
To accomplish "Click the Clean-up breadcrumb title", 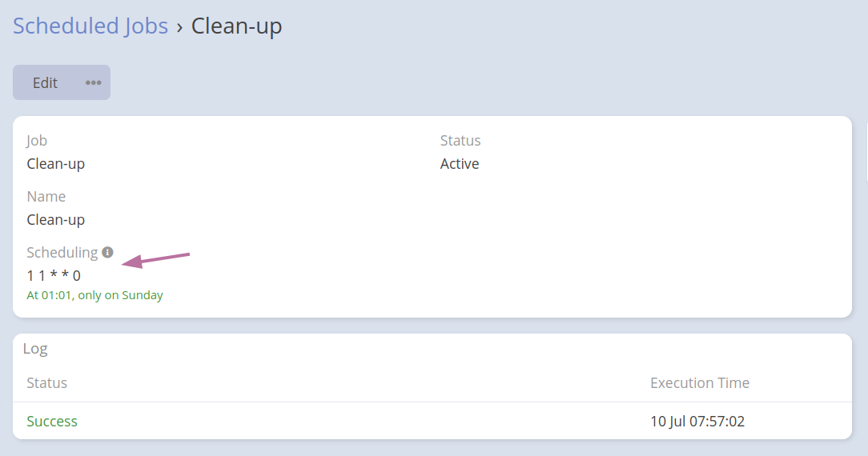I will coord(236,26).
